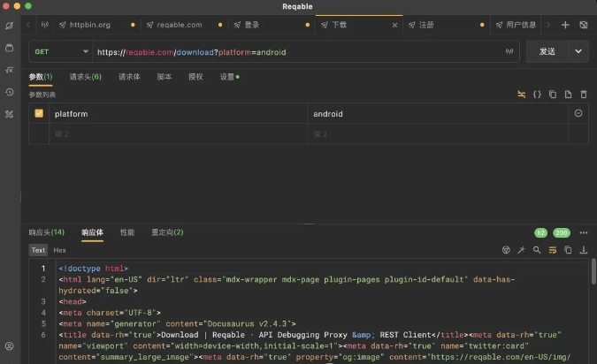Viewport: 597px width, 364px height.
Task: Select the 请求体 request tab
Action: click(x=129, y=77)
